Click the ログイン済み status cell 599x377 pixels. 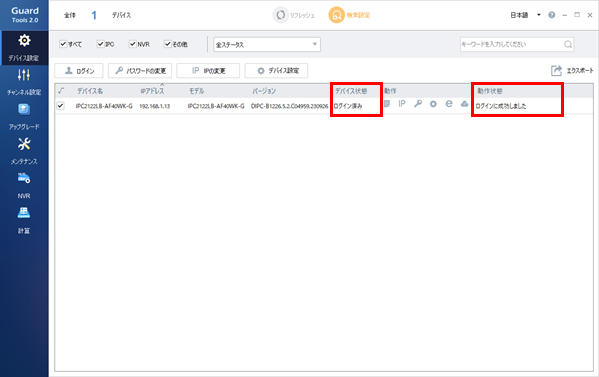pyautogui.click(x=348, y=106)
